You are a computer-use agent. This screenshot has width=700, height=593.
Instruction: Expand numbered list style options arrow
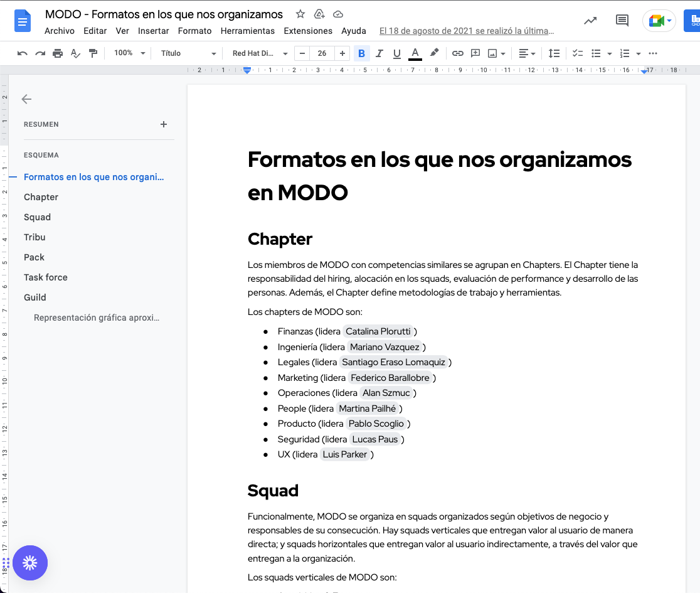(x=639, y=54)
